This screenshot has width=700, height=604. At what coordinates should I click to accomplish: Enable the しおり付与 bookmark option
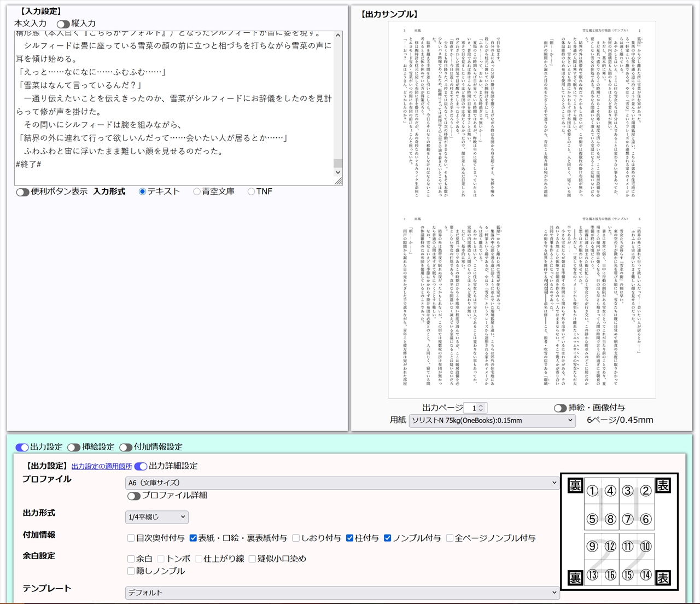[x=295, y=538]
